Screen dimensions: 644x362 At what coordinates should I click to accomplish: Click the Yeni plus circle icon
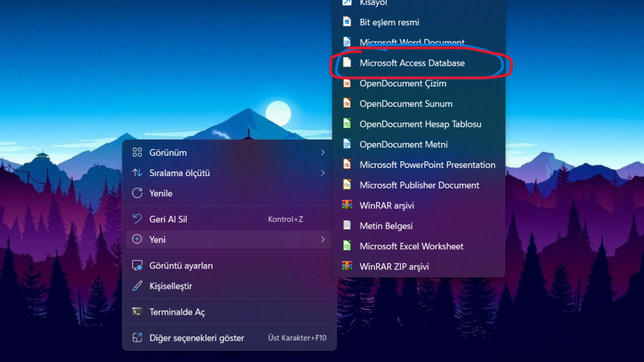click(137, 239)
